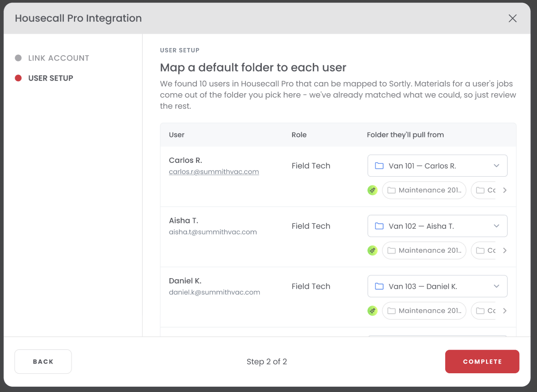Click blue folder icon in Van 102 dropdown

pos(379,226)
